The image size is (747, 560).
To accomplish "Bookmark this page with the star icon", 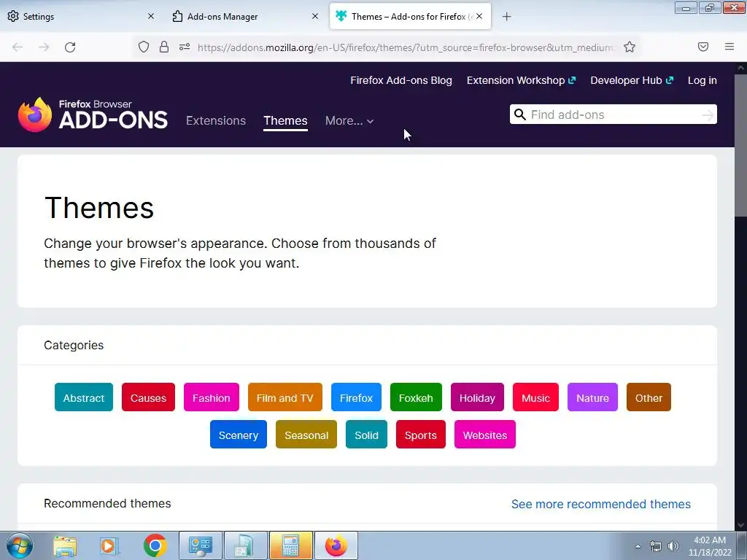I will point(630,47).
